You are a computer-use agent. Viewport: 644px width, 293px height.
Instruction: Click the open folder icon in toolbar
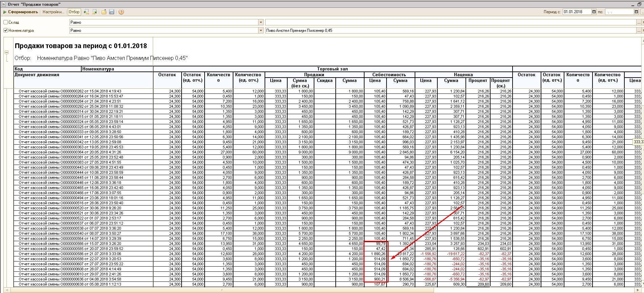coord(104,12)
